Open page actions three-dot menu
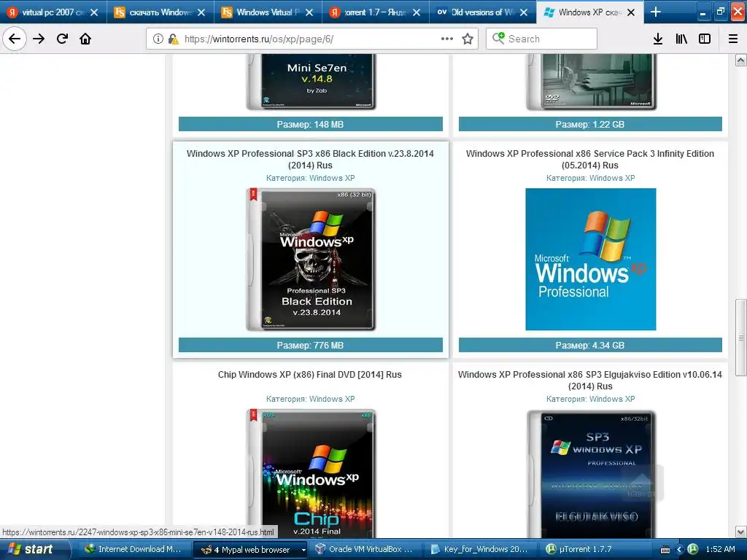 coord(447,39)
